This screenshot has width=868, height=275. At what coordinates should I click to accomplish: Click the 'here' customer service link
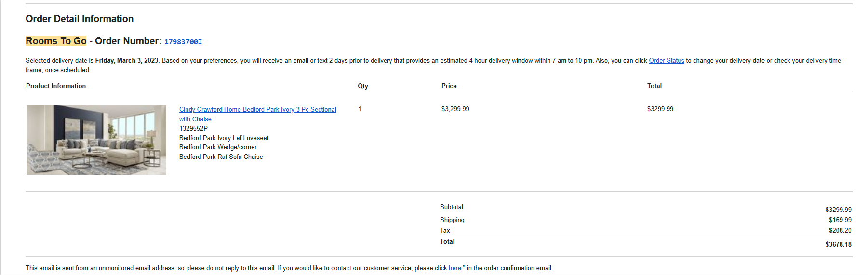tap(455, 268)
